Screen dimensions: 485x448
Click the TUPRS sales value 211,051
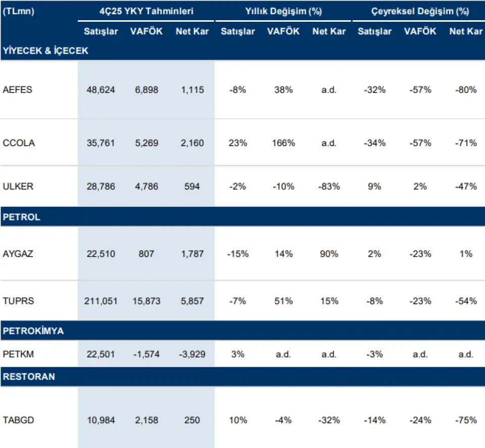[101, 301]
